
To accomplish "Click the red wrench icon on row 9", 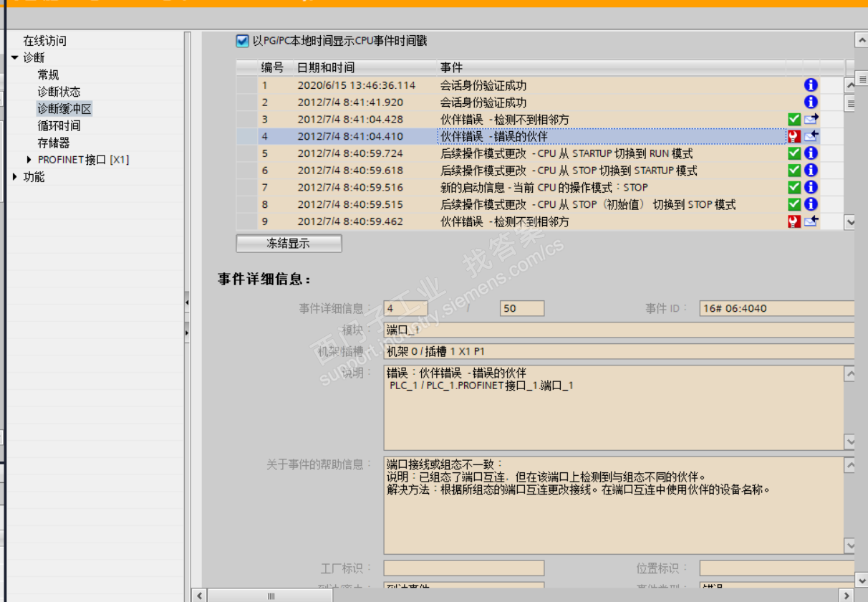I will (794, 221).
